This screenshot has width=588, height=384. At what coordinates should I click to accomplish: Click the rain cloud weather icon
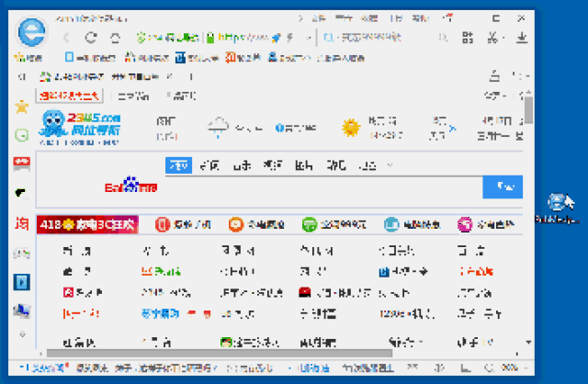click(218, 128)
